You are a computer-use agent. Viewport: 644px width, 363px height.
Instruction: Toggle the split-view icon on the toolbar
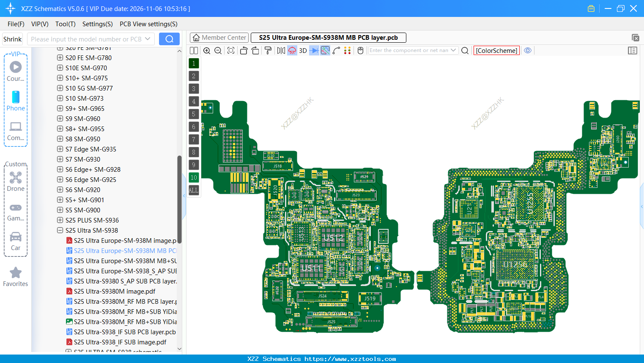pyautogui.click(x=194, y=50)
